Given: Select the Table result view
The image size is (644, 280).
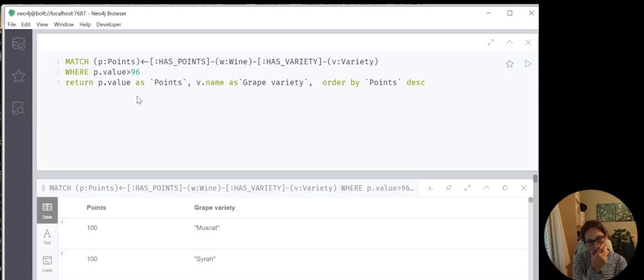Looking at the screenshot, I should (x=47, y=210).
